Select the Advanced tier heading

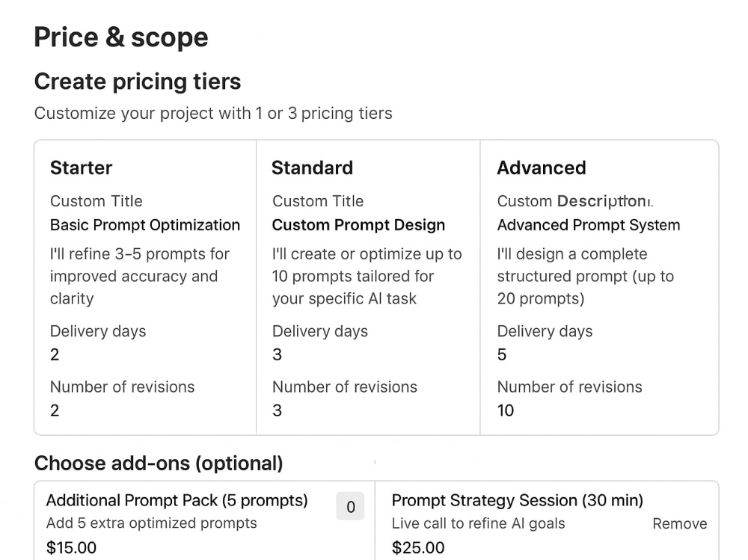pyautogui.click(x=542, y=168)
